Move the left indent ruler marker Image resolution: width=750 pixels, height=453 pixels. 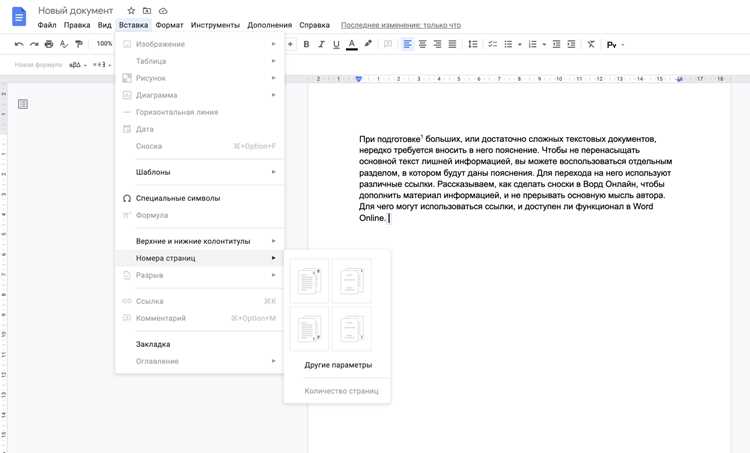(359, 78)
